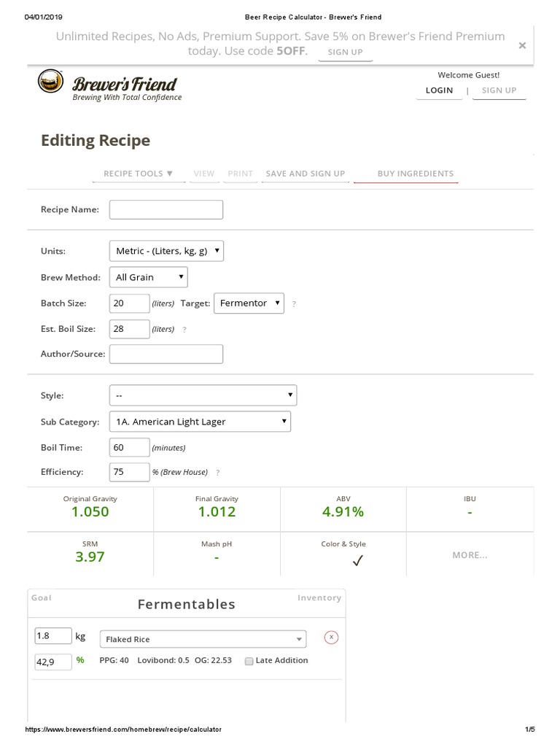
Task: Click Save and Sign Up
Action: point(306,174)
